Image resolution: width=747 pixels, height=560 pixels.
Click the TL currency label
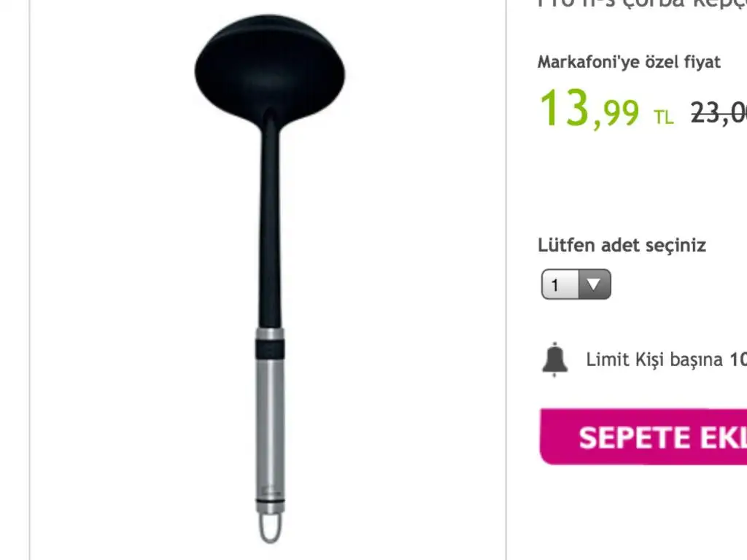pos(664,117)
